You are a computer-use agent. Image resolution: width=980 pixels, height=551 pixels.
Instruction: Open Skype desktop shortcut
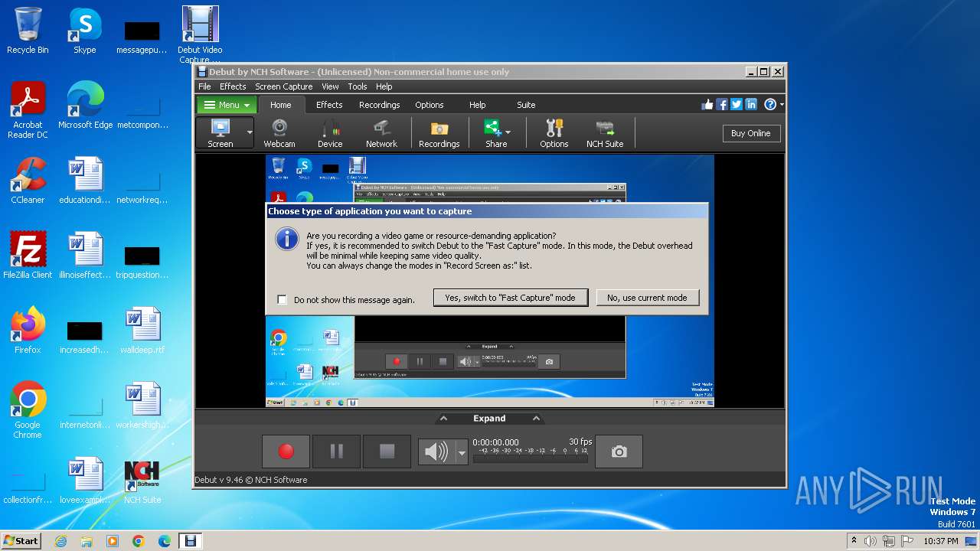pos(85,31)
